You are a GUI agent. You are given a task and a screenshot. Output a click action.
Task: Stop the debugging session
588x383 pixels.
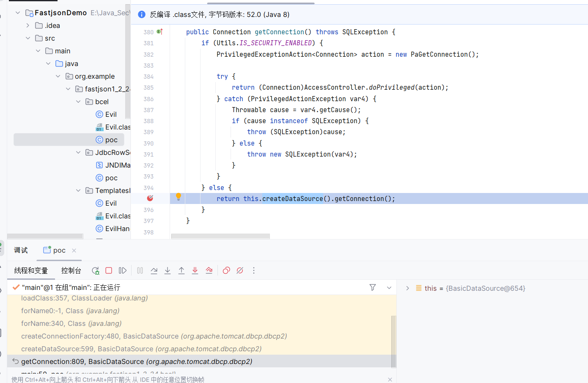pos(109,270)
